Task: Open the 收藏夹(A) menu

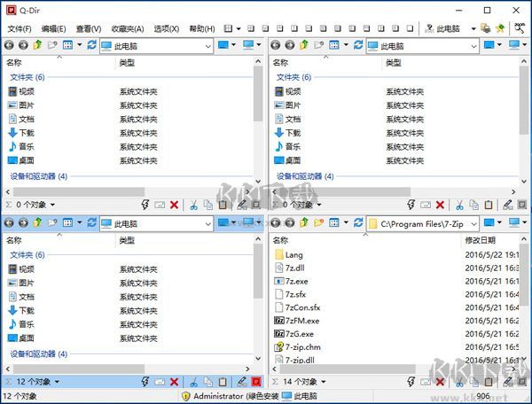Action: pos(128,29)
